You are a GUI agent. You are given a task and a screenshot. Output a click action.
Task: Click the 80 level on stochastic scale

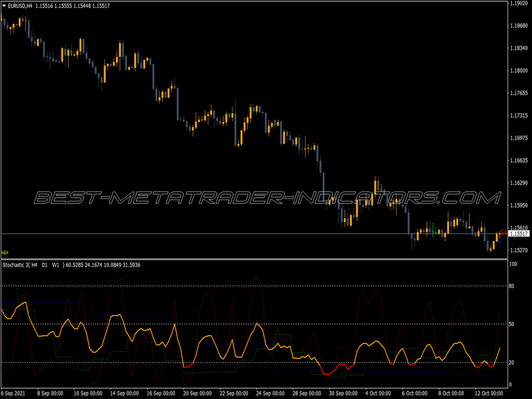click(512, 286)
